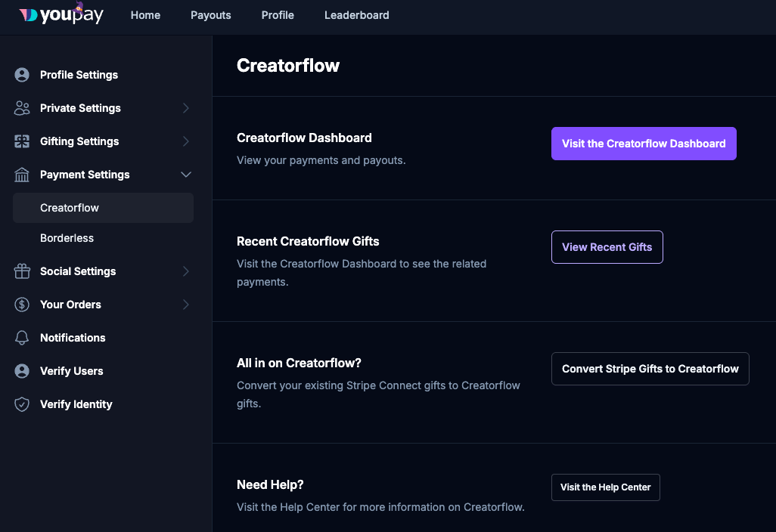776x532 pixels.
Task: Click the Private Settings people icon
Action: tap(22, 108)
